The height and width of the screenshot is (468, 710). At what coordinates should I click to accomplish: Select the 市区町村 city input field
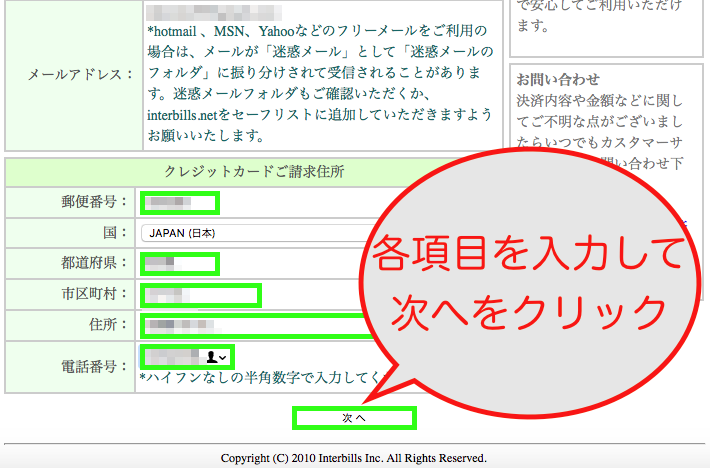point(200,295)
